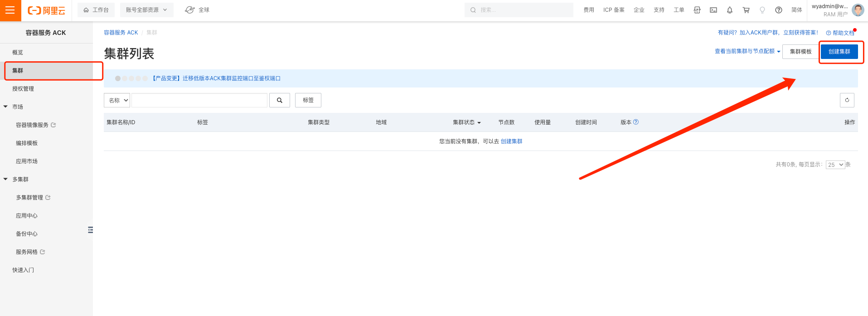The image size is (868, 316).
Task: Open the 企业 menu
Action: 639,10
